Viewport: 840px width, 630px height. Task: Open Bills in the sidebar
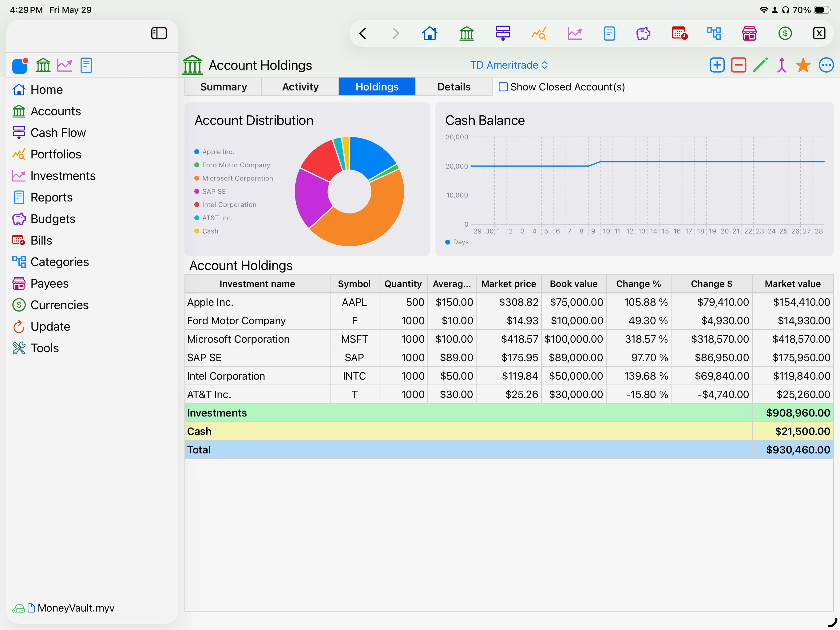[32, 241]
